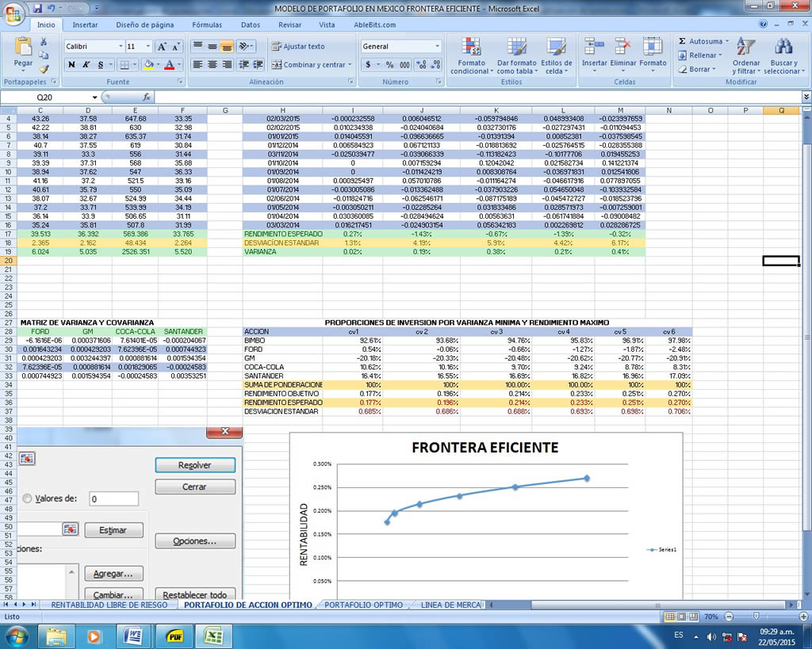Apply thousands separator 000 style
The height and width of the screenshot is (649, 812).
click(x=404, y=65)
